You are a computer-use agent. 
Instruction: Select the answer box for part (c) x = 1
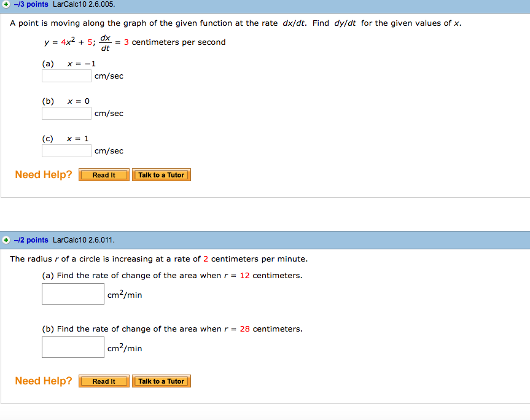coord(66,150)
